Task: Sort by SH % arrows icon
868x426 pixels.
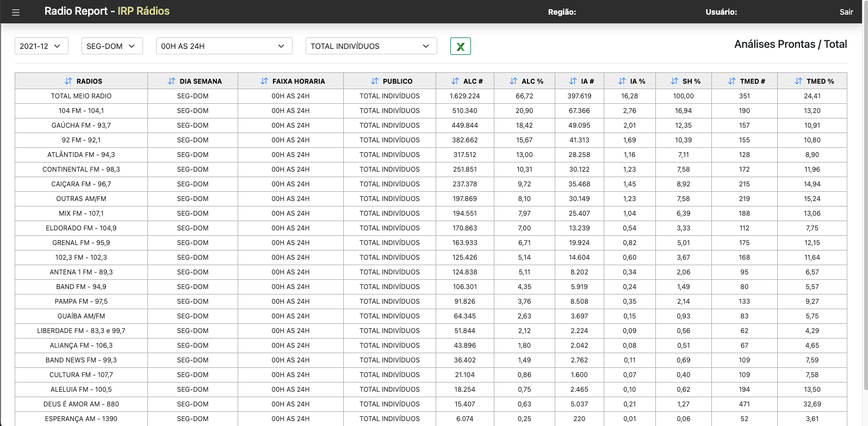Action: tap(674, 81)
